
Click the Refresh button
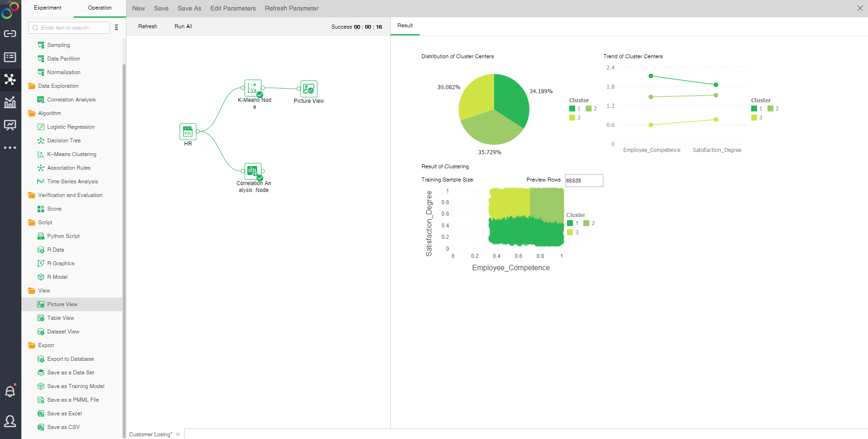click(x=148, y=26)
